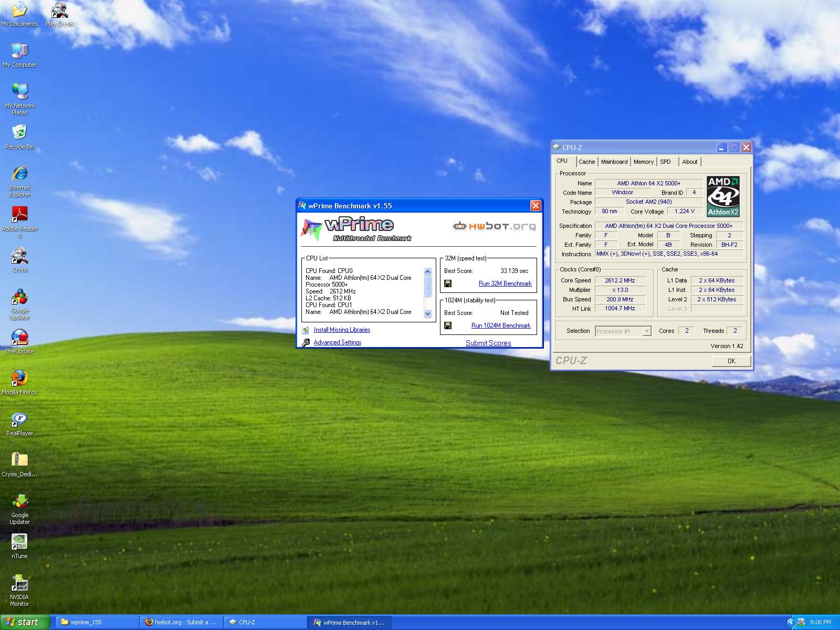Click the Revision value BH-F2
Viewport: 840px width, 630px height.
click(x=729, y=245)
